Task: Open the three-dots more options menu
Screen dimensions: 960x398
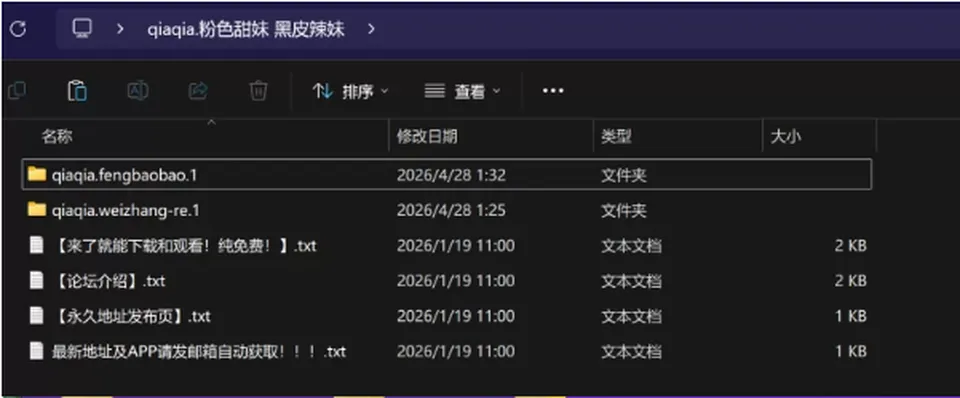Action: 553,91
